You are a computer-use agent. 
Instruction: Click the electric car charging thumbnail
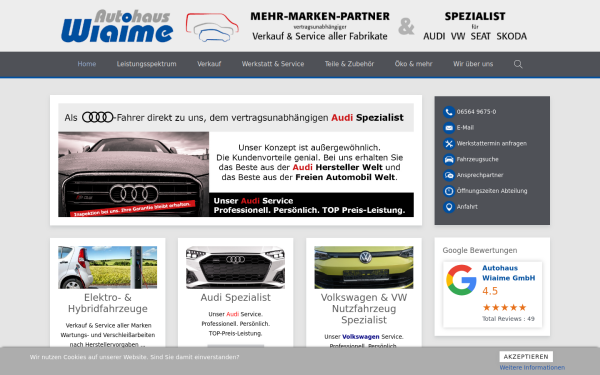click(x=108, y=267)
